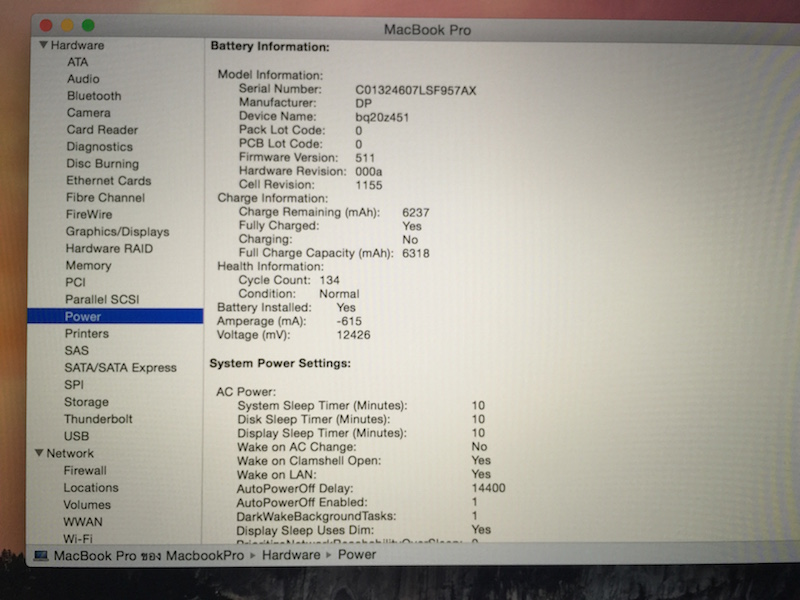Select Graphics/Displays in the sidebar
The height and width of the screenshot is (600, 800).
(x=117, y=232)
